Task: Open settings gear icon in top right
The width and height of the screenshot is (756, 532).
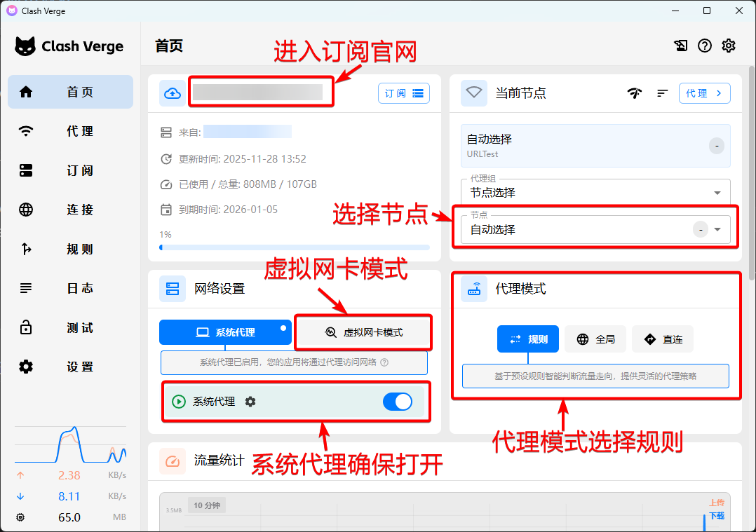Action: (x=729, y=46)
